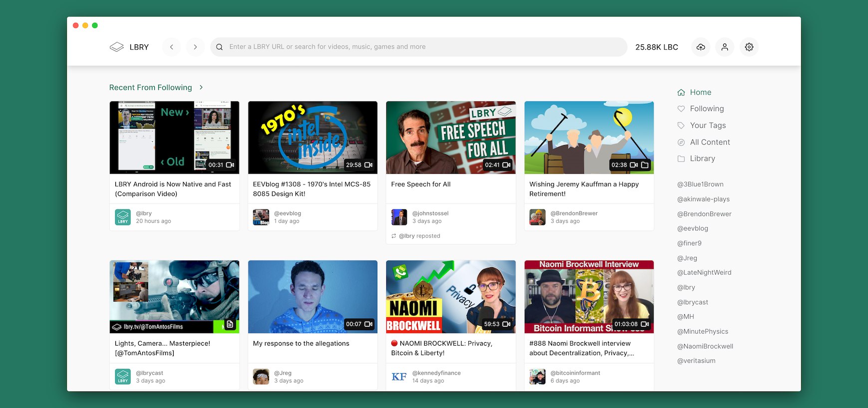Open the account user icon
The width and height of the screenshot is (868, 408).
(725, 47)
